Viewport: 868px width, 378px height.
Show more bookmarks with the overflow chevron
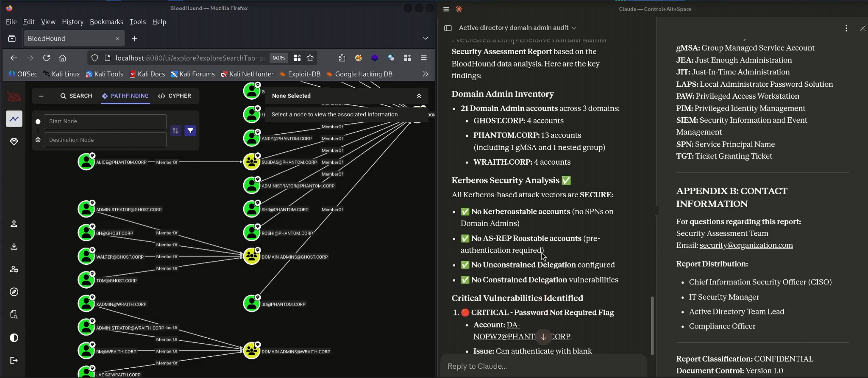(425, 74)
